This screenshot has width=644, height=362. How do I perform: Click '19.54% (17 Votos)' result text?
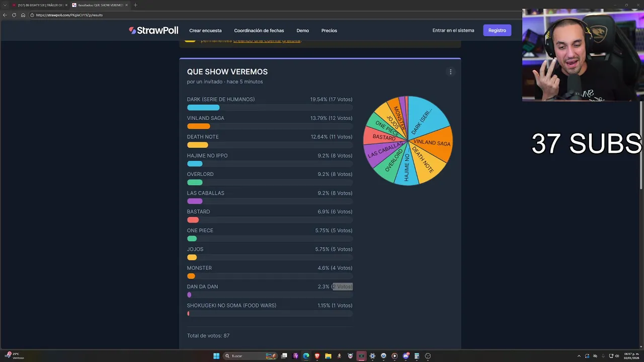331,100
